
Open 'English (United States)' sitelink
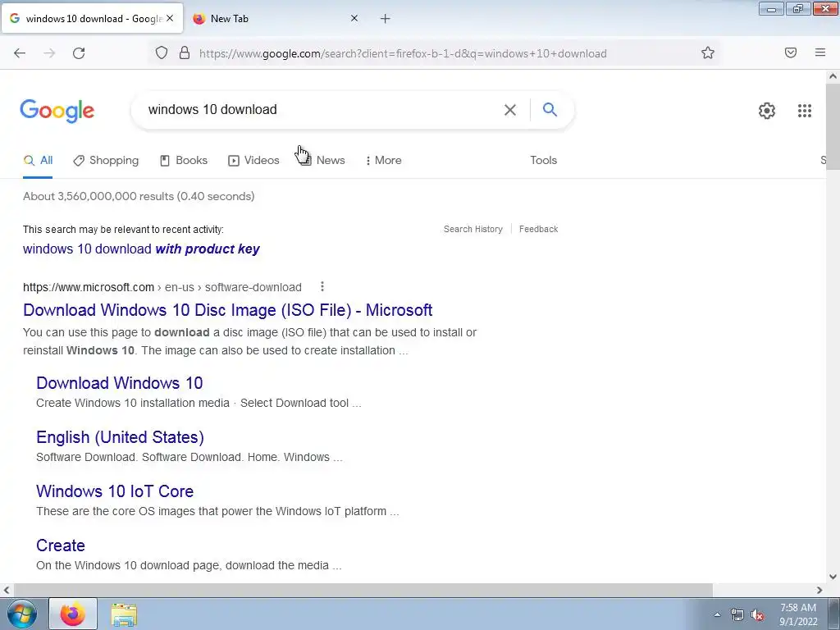coord(120,437)
